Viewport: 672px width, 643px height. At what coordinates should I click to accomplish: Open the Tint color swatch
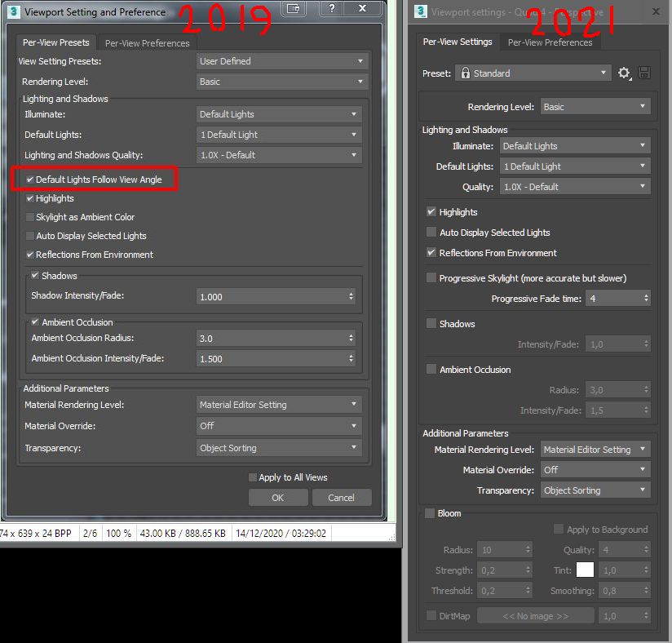click(584, 570)
